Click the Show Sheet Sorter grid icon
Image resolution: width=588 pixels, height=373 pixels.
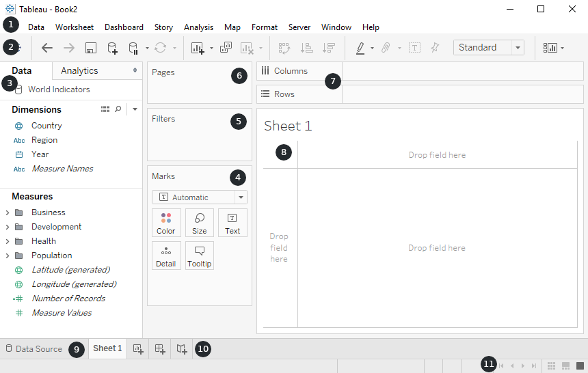coord(551,365)
